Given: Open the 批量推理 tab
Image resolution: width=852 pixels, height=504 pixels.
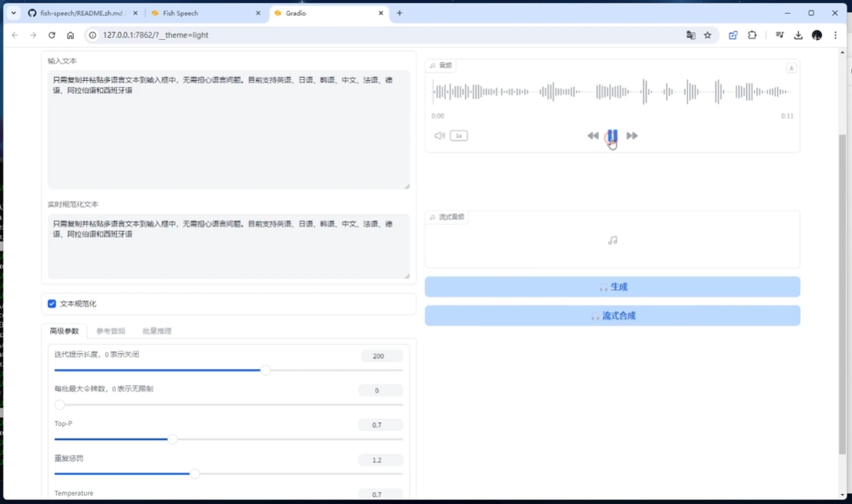Looking at the screenshot, I should [x=157, y=331].
